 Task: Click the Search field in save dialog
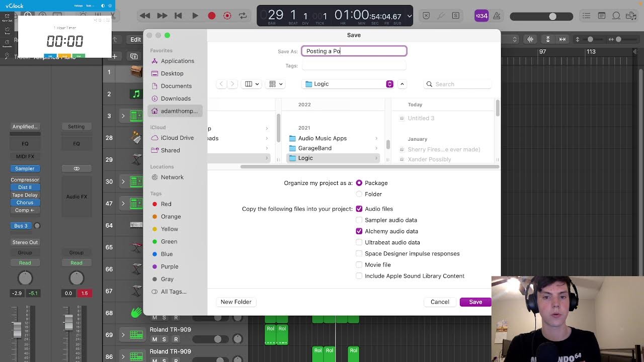[458, 84]
